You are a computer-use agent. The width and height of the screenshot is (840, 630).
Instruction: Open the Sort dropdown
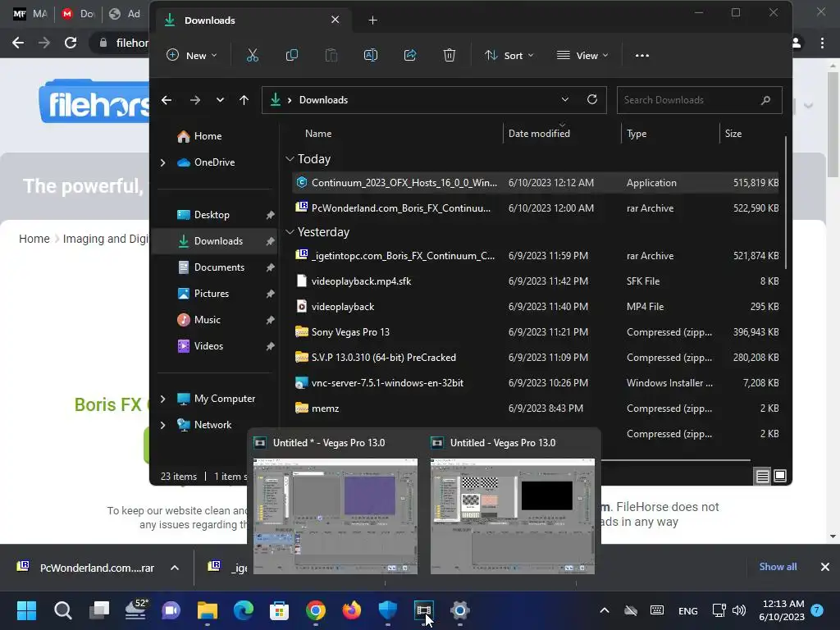[509, 55]
